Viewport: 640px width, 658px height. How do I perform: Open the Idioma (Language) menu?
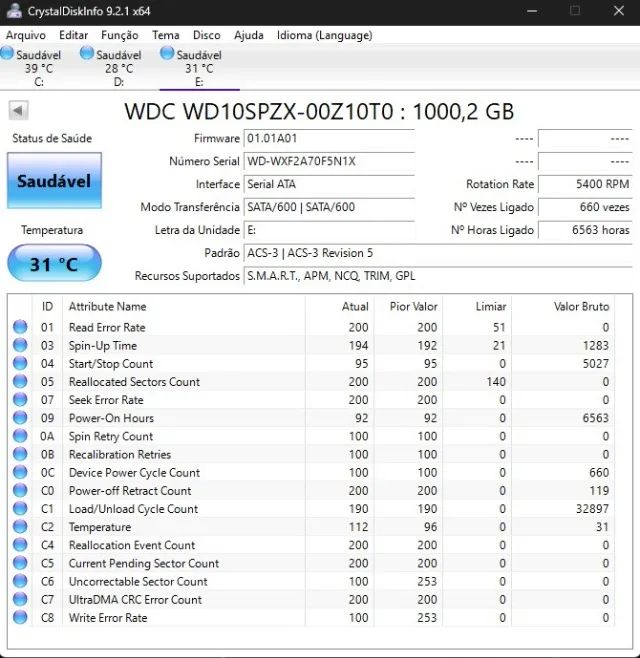(324, 35)
